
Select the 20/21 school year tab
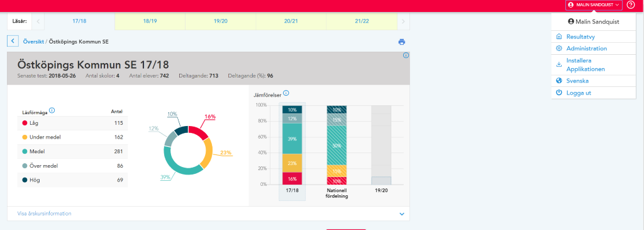click(291, 21)
